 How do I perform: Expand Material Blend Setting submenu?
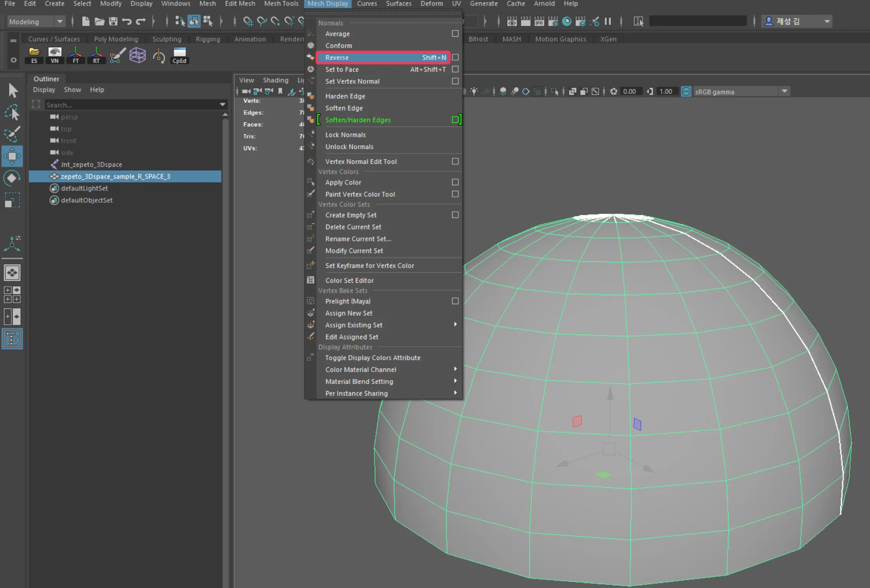[455, 381]
